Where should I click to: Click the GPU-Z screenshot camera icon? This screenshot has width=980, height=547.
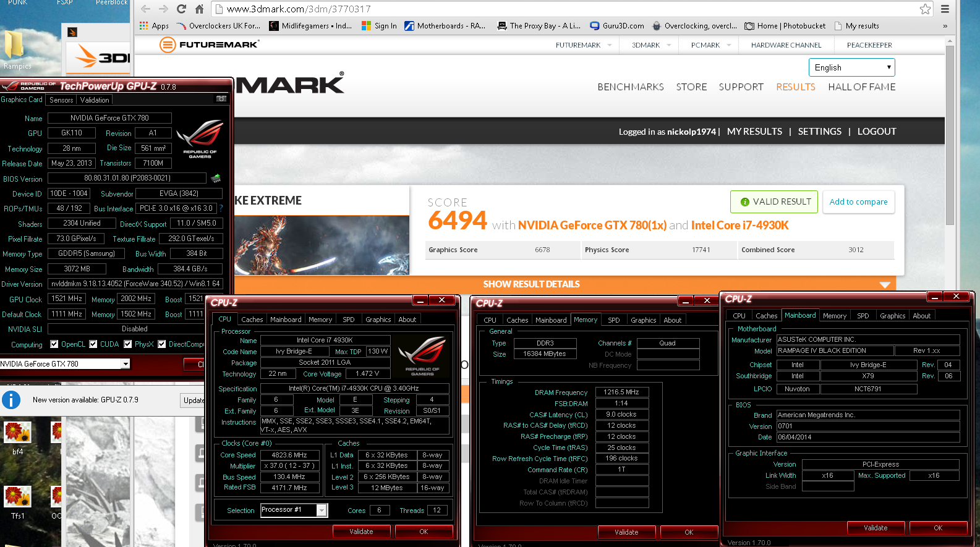(221, 99)
